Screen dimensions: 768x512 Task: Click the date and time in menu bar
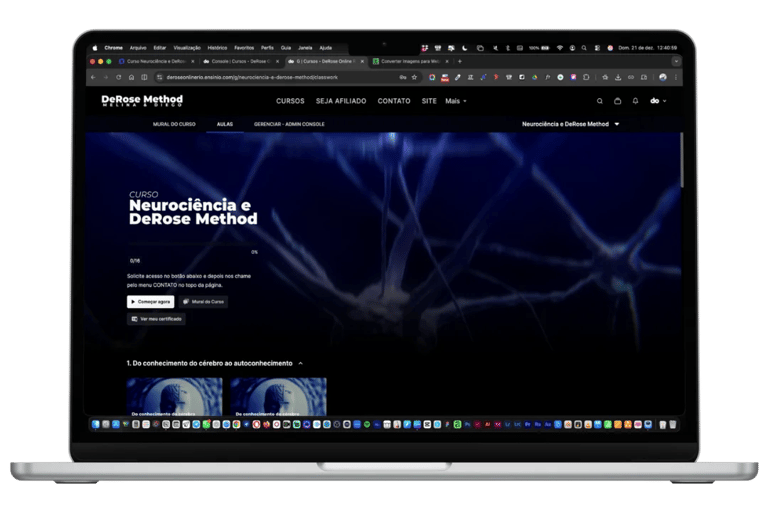coord(647,48)
